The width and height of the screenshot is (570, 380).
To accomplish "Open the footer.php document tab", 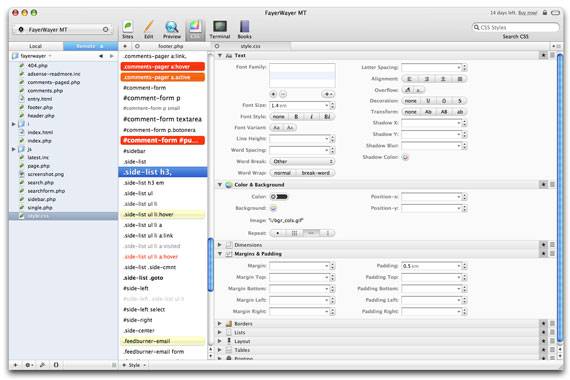I will click(x=170, y=46).
